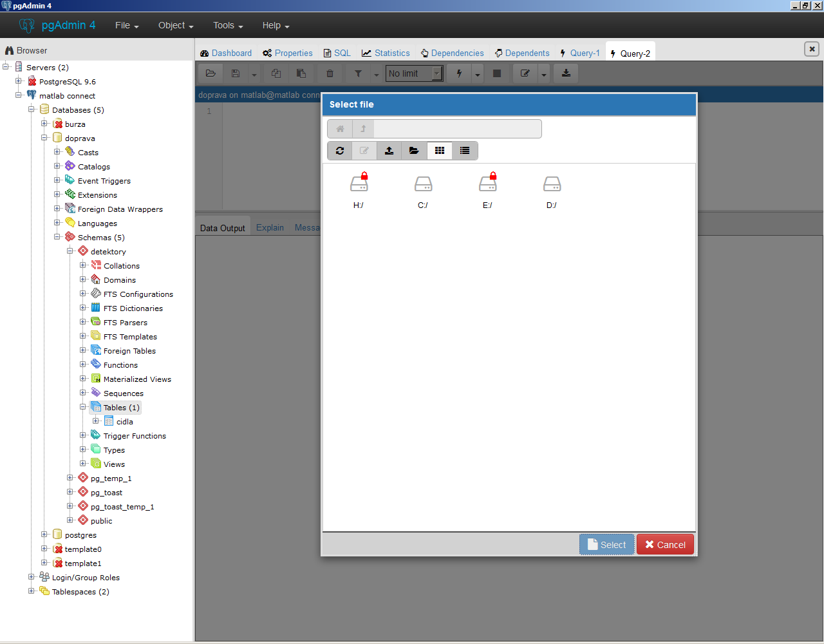Switch file dialog to list view
The image size is (824, 644).
tap(465, 151)
